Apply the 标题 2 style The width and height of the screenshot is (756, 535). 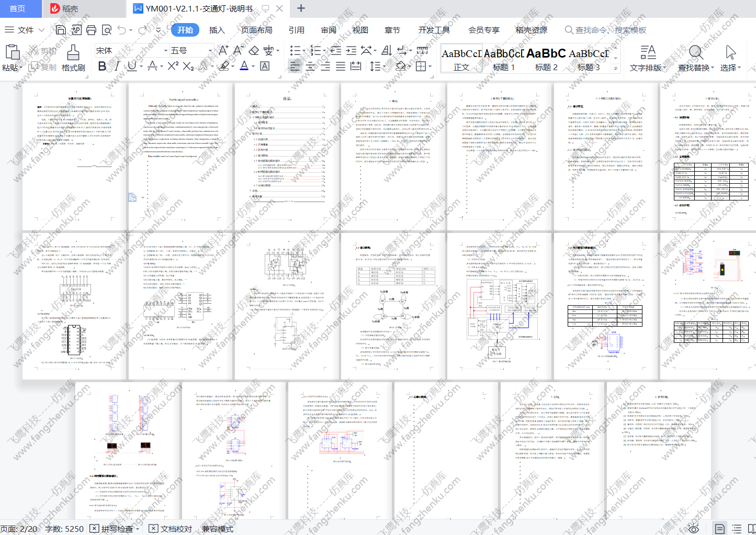click(x=546, y=59)
